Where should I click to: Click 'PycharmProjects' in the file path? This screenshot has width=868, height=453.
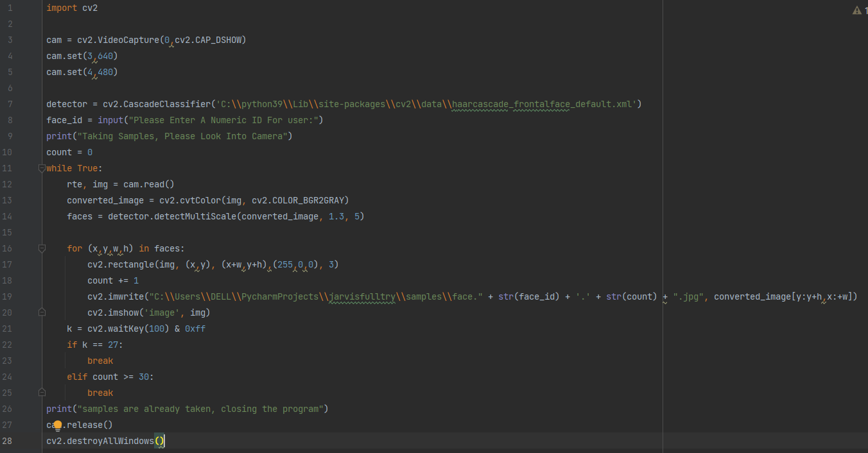click(x=280, y=296)
